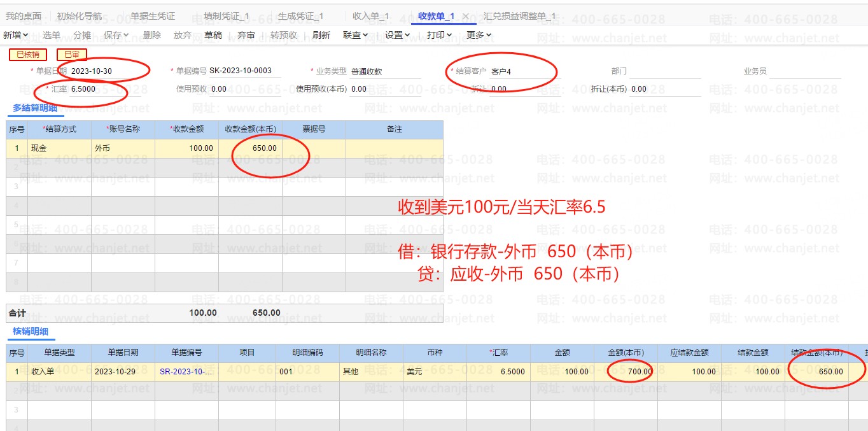
Task: Click the 草稿 toolbar button
Action: pyautogui.click(x=213, y=35)
